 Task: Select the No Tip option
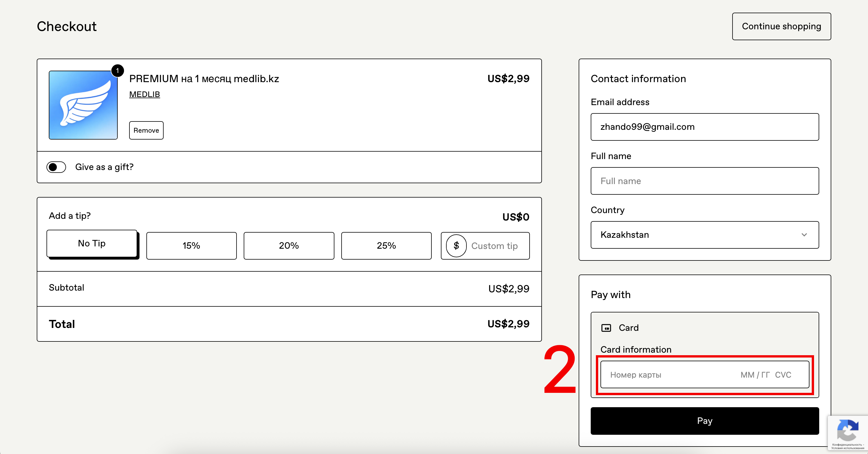[92, 243]
